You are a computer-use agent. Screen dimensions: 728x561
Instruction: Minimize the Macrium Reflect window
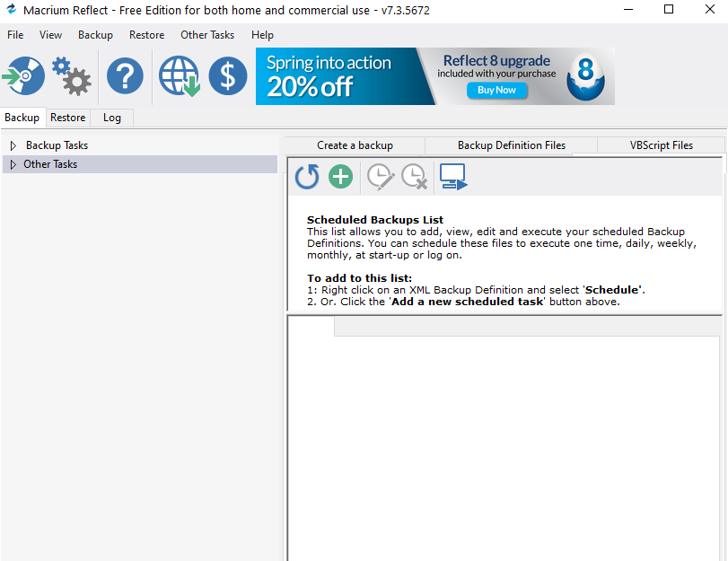click(628, 9)
